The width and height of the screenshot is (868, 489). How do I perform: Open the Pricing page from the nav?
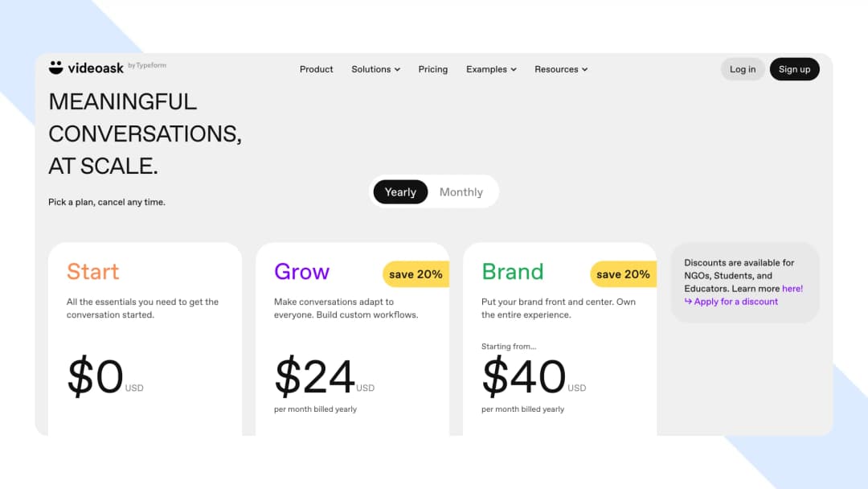tap(433, 69)
